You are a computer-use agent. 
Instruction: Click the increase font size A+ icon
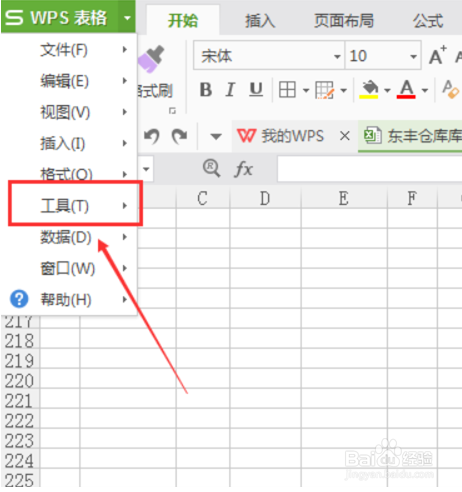pyautogui.click(x=438, y=55)
